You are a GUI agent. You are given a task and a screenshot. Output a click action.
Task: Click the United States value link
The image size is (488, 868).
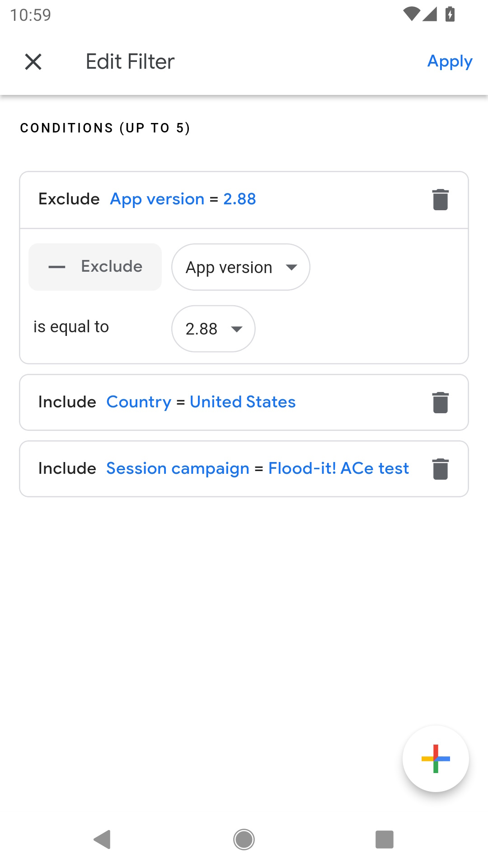243,402
